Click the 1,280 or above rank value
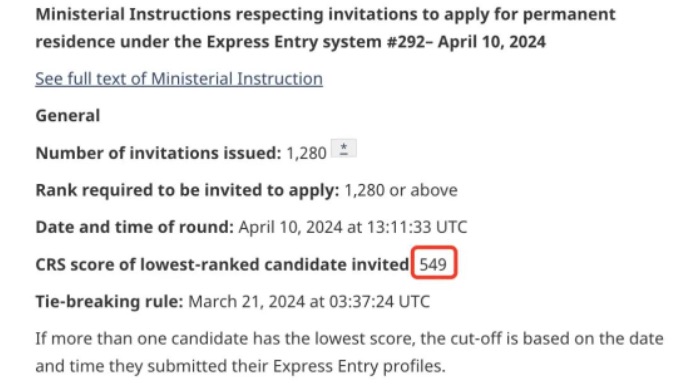The width and height of the screenshot is (684, 384). [401, 190]
